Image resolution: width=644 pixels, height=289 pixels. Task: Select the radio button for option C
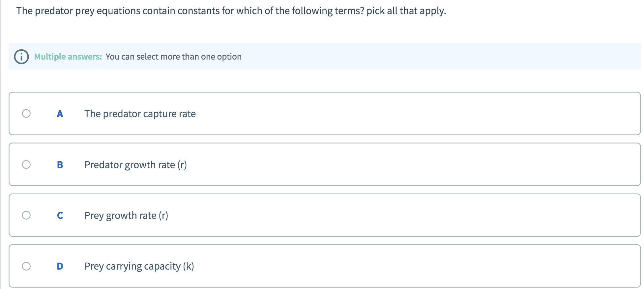coord(26,216)
